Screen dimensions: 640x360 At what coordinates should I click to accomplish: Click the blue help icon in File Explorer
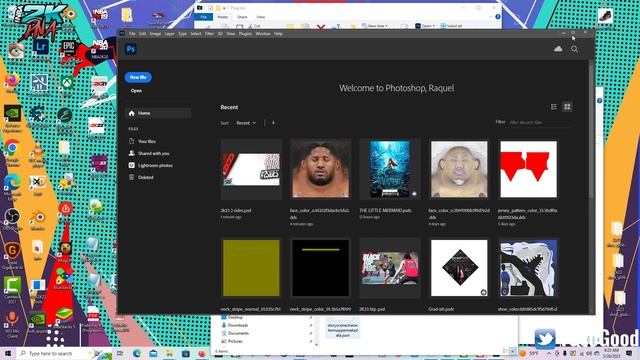pyautogui.click(x=498, y=17)
